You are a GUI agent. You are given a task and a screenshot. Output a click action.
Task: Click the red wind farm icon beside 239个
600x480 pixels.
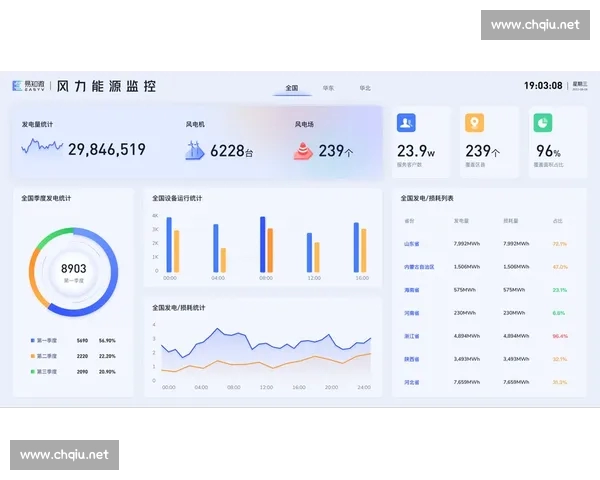tap(303, 151)
